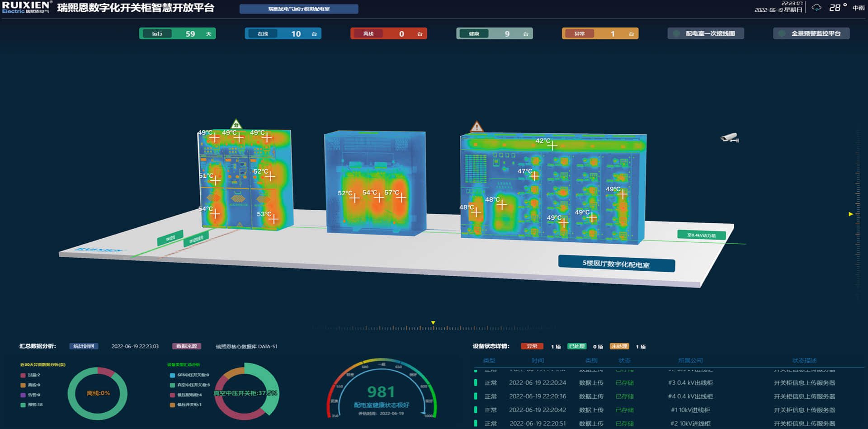Toggle the SF6中压开关柜 legend entry
The width and height of the screenshot is (868, 429).
click(189, 375)
